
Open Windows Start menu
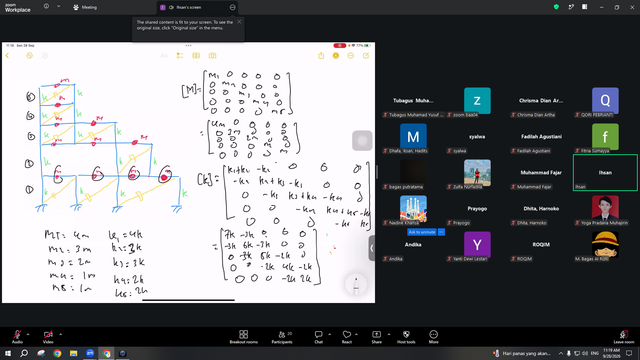pos(8,353)
